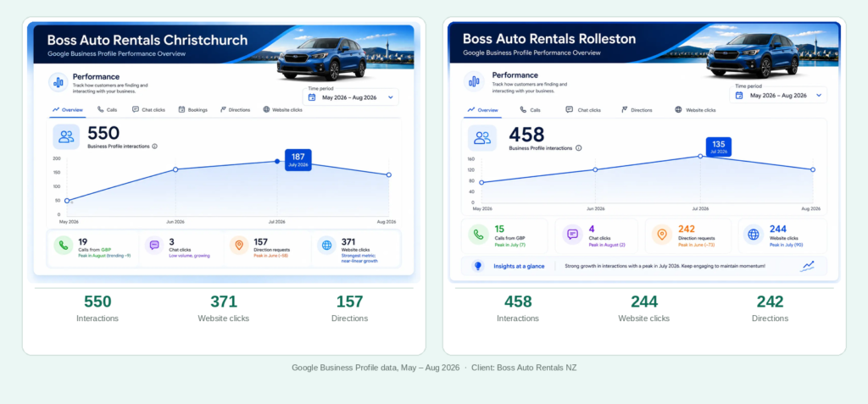The height and width of the screenshot is (404, 868).
Task: Click people icon beside 458 interactions
Action: coord(482,138)
